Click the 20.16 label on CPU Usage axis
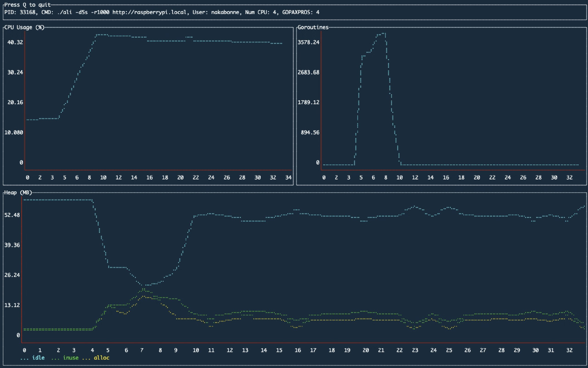Viewport: 588px width, 368px height. (x=15, y=102)
